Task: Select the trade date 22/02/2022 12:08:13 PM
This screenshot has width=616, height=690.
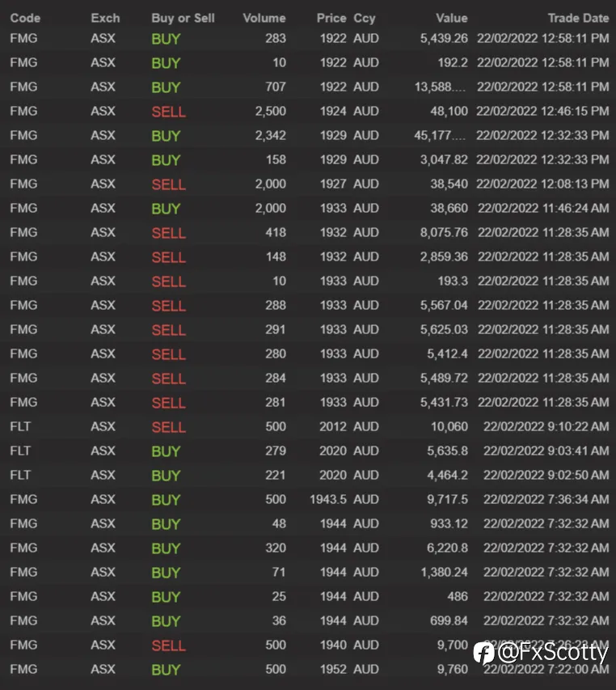Action: [542, 184]
